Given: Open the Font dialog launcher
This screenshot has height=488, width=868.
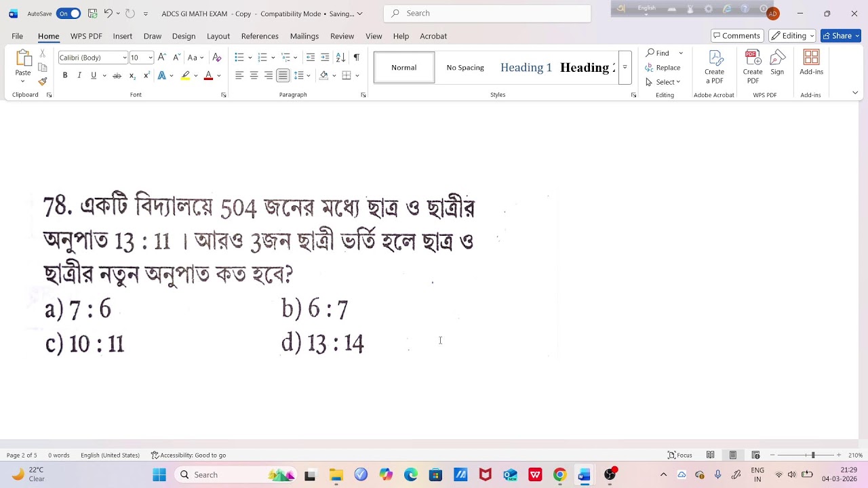Looking at the screenshot, I should tap(224, 95).
